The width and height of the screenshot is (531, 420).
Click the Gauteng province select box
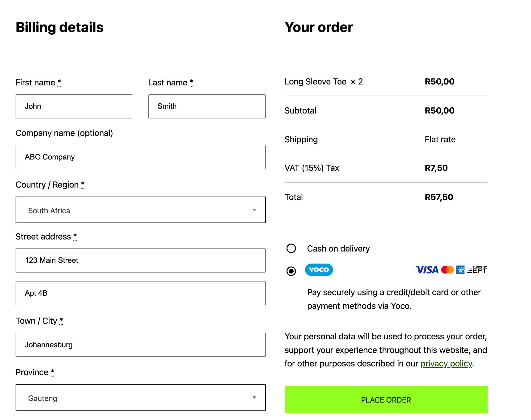(140, 397)
